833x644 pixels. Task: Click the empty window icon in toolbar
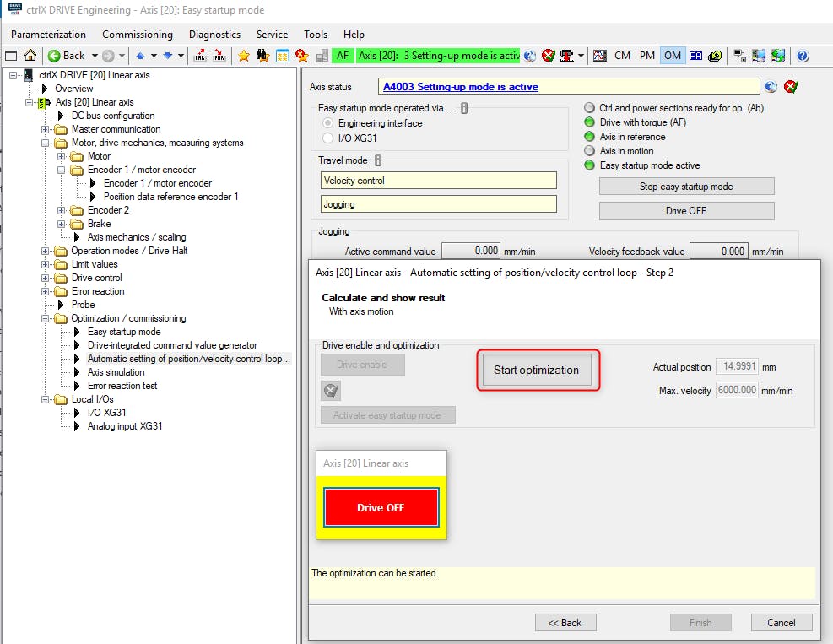pos(11,55)
